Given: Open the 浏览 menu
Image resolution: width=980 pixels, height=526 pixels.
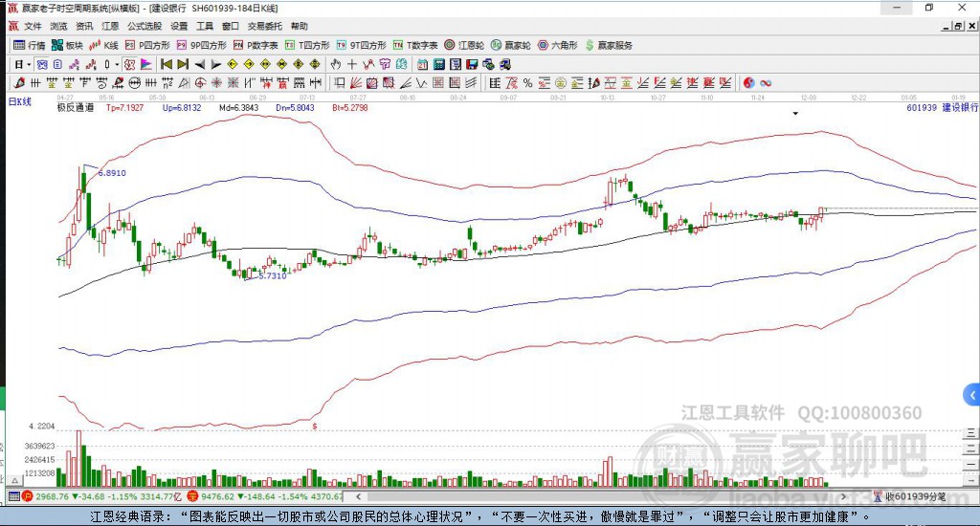Looking at the screenshot, I should point(58,26).
